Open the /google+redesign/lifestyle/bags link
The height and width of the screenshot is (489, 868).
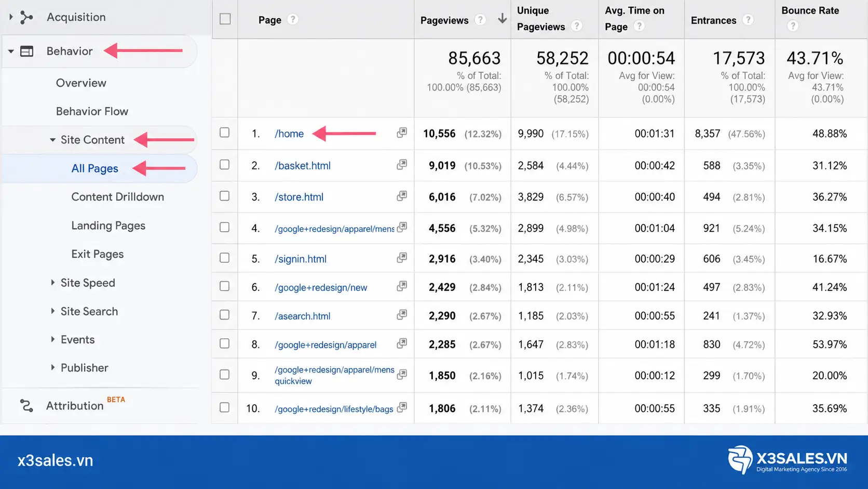[334, 409]
